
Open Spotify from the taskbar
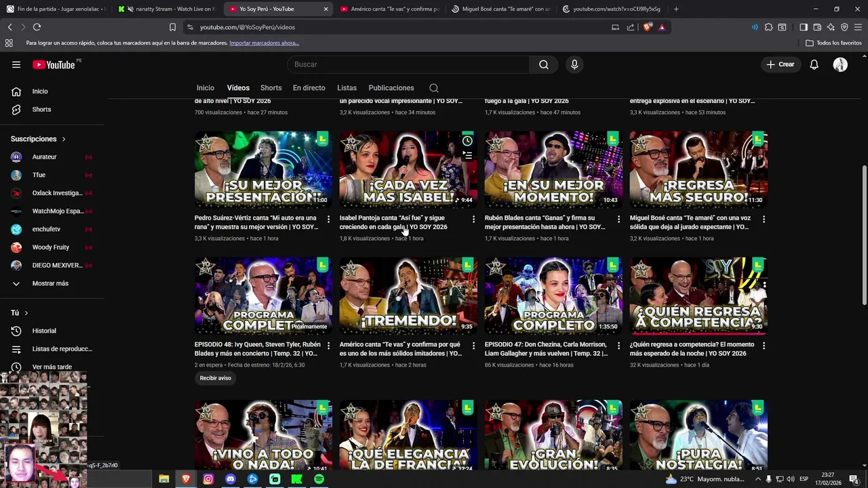pos(319,479)
